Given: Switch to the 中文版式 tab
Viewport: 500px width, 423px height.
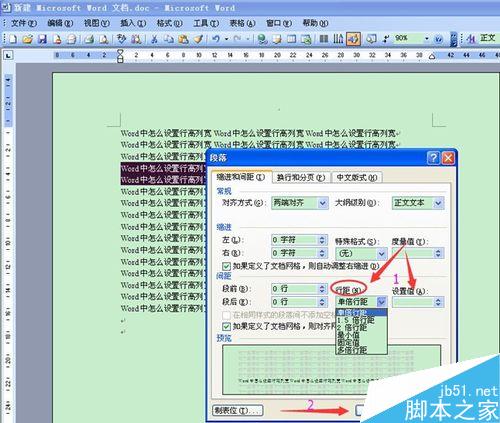Looking at the screenshot, I should click(x=357, y=178).
